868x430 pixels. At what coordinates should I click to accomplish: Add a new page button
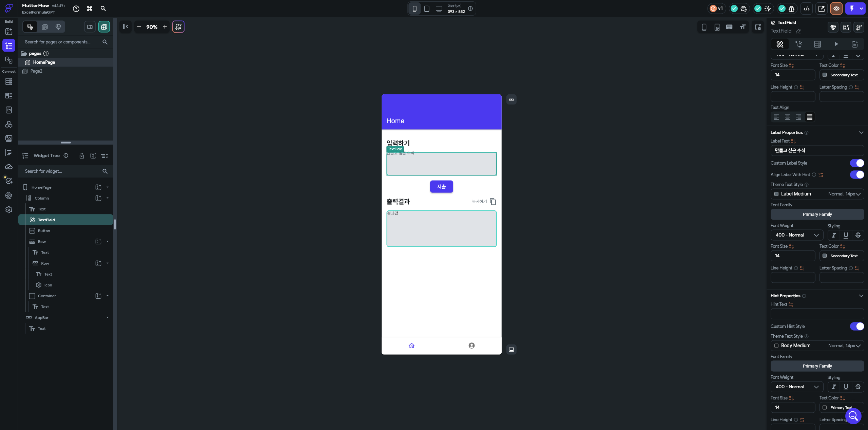[104, 27]
